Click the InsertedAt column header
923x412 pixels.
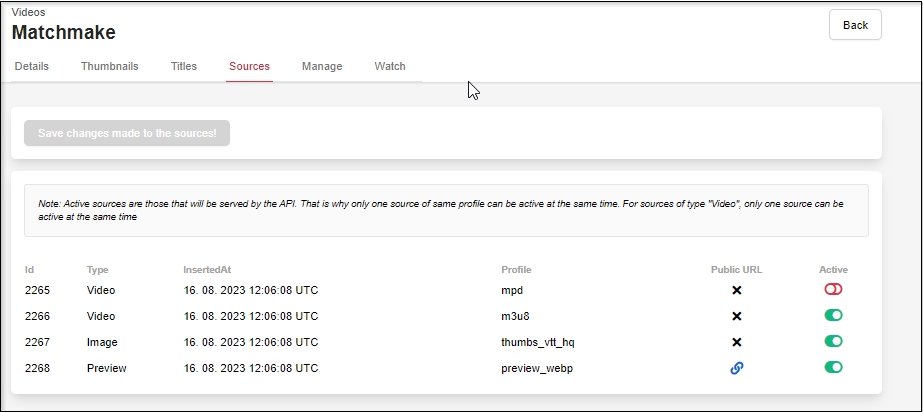(x=207, y=269)
